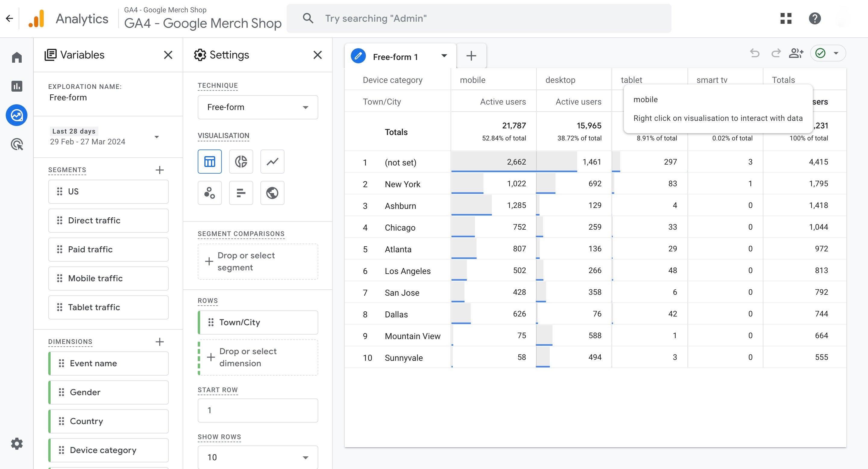Viewport: 868px width, 469px height.
Task: Click the Start row input field
Action: coord(258,411)
